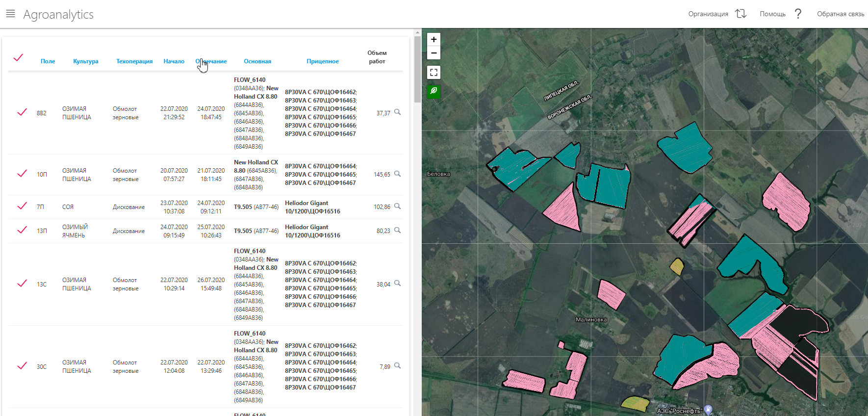Click the Прицепное column header
This screenshot has width=868, height=416.
pos(322,61)
